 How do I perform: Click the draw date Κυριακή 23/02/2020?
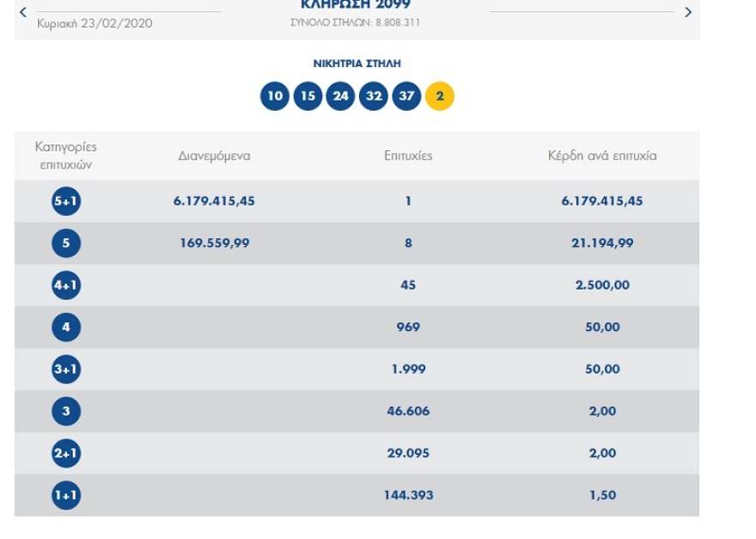pos(94,23)
